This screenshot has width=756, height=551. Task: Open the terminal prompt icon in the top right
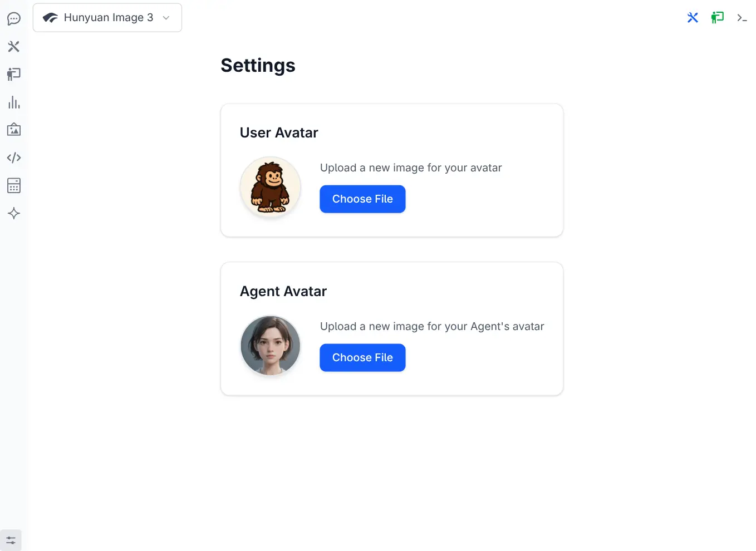coord(742,18)
